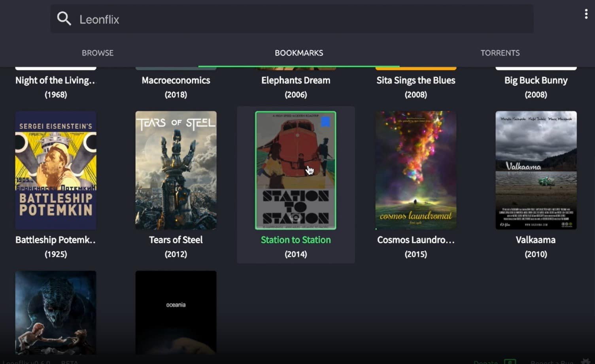Click the Night of the Living.. title
The width and height of the screenshot is (595, 364).
click(55, 80)
